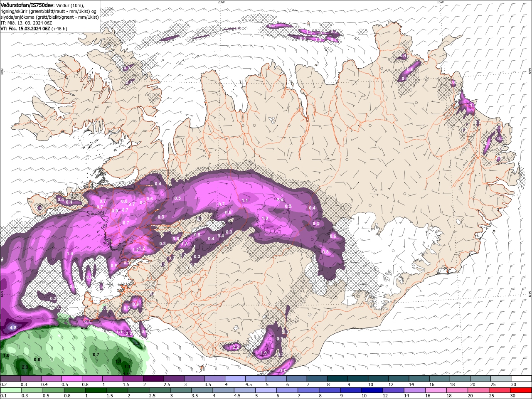The width and height of the screenshot is (532, 399).
Task: Click the red swatch above bottom-row label 30
Action: [x=521, y=390]
